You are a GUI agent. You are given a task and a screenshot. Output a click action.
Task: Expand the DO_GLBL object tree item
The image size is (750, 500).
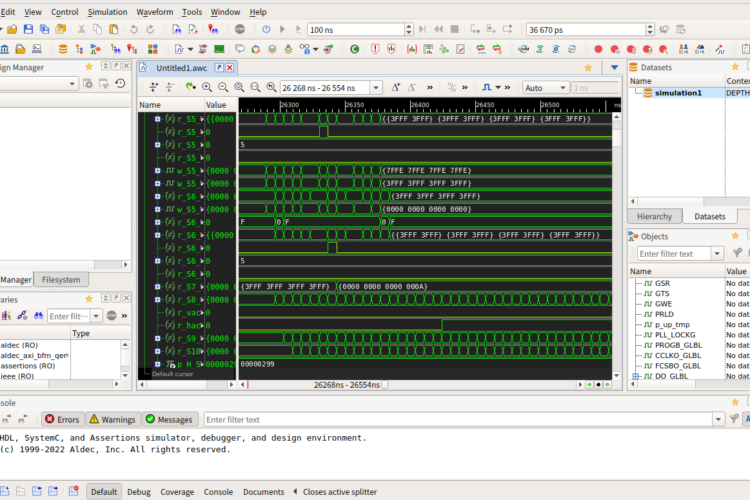[x=636, y=376]
